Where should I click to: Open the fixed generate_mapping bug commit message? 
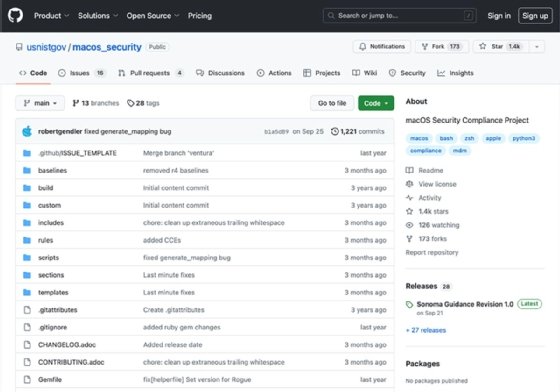[x=128, y=131]
